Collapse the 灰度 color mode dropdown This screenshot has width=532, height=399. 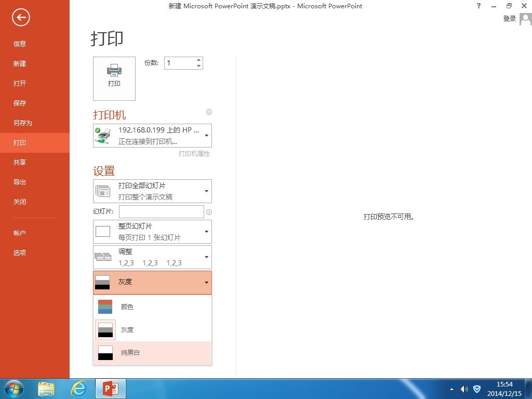[152, 282]
